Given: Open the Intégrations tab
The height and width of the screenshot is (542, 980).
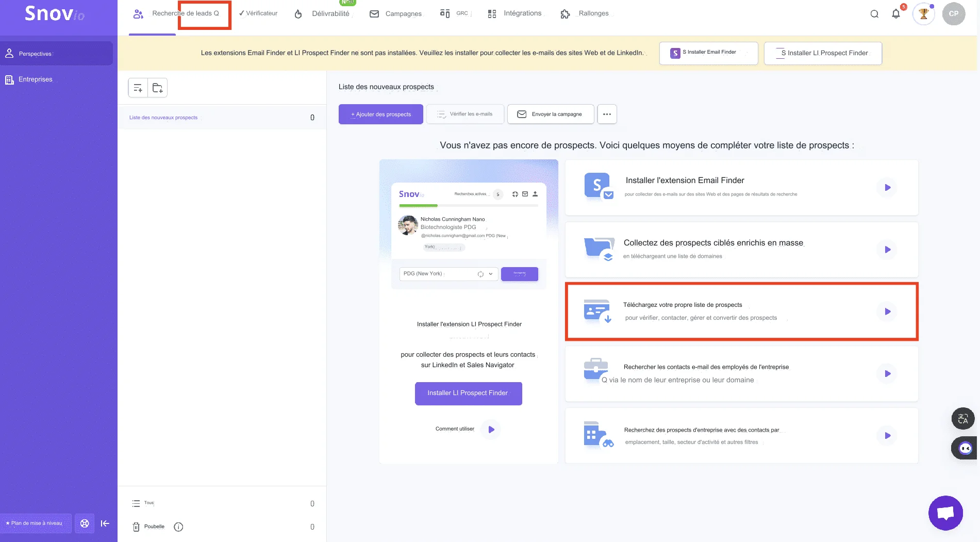Looking at the screenshot, I should point(514,13).
